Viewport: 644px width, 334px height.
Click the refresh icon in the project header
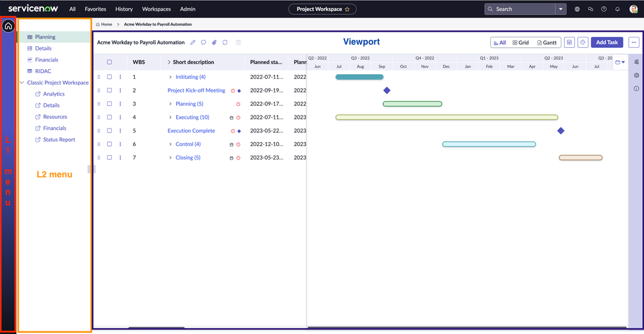[225, 43]
